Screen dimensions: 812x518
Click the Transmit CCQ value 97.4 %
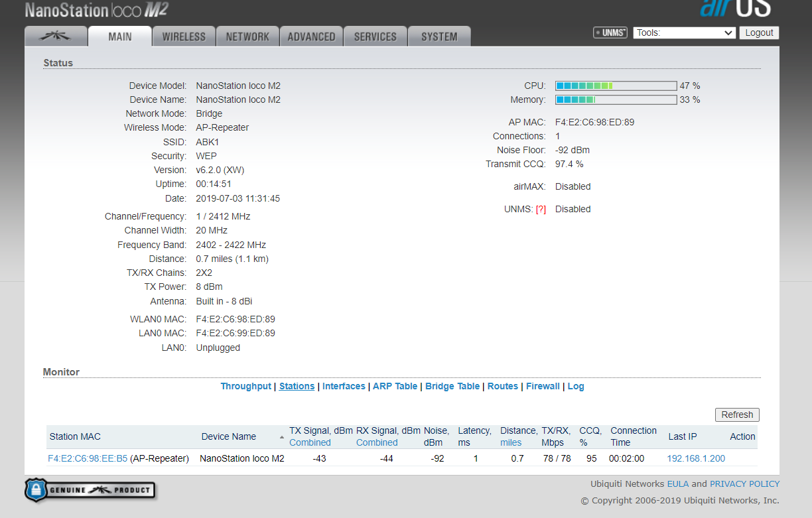pos(569,164)
